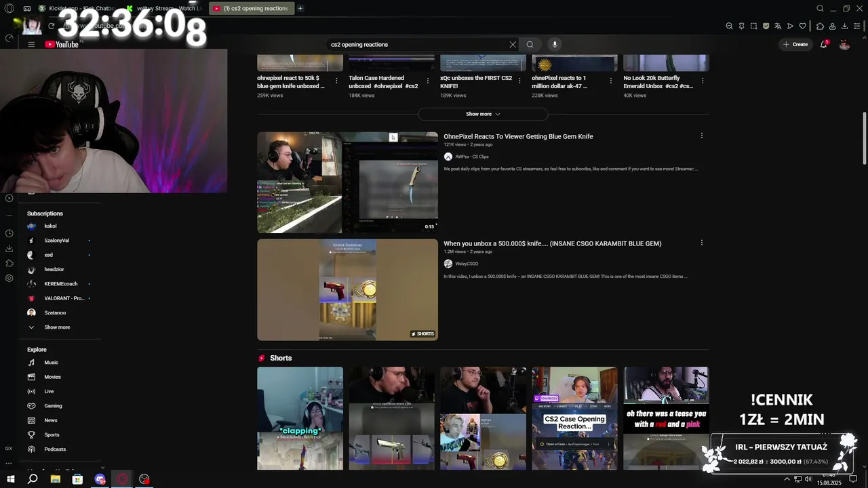Screen dimensions: 868x488
Task: Open the page vertical scrollbar thumb
Action: click(x=865, y=138)
